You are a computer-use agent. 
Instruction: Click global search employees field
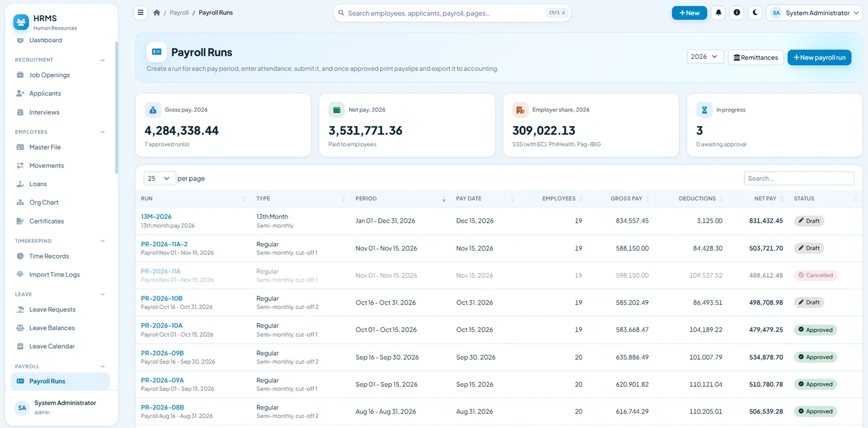452,12
